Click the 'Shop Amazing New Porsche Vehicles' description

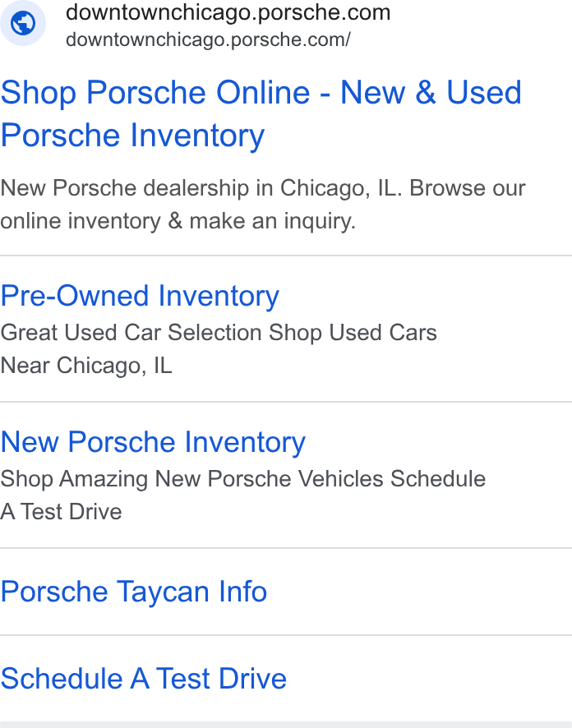tap(242, 479)
